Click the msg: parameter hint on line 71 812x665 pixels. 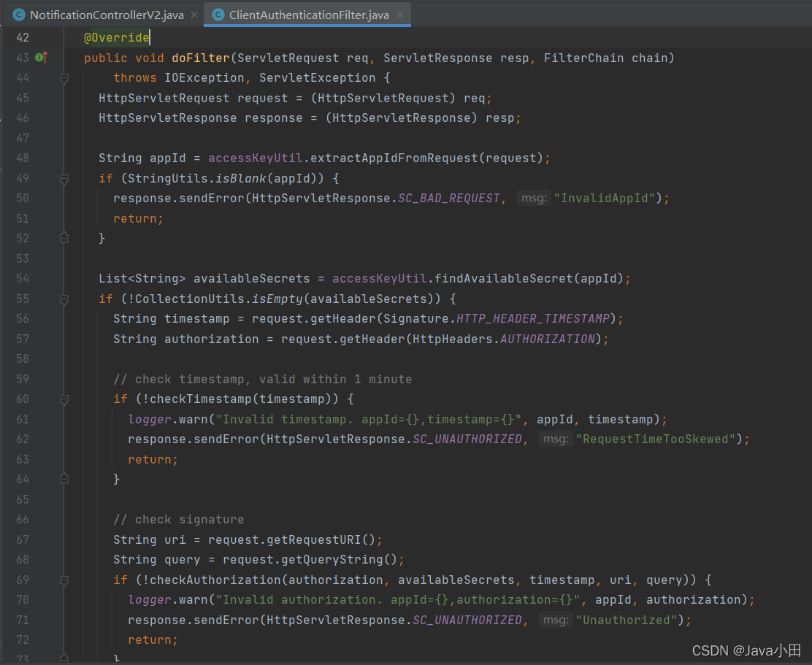556,620
